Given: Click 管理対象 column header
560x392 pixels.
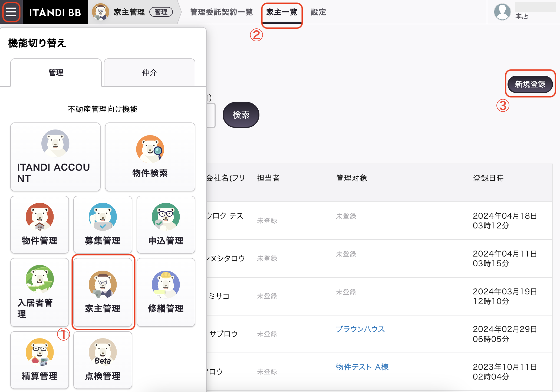Looking at the screenshot, I should pyautogui.click(x=352, y=178).
